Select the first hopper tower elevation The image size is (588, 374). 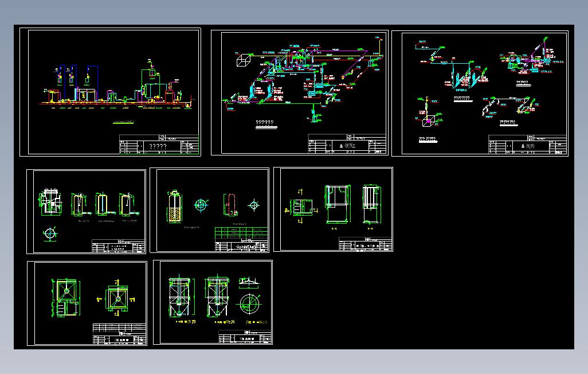182,297
